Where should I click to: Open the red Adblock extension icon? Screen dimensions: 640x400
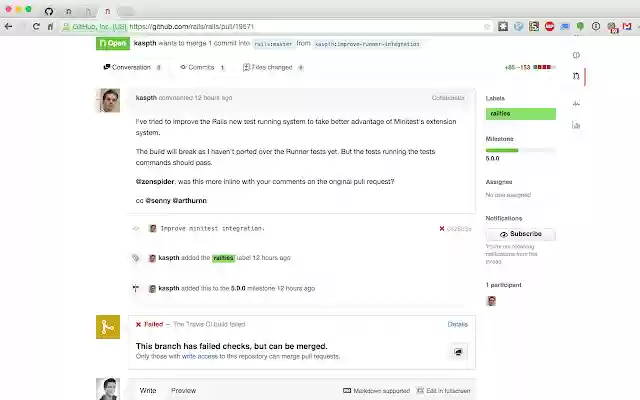549,27
